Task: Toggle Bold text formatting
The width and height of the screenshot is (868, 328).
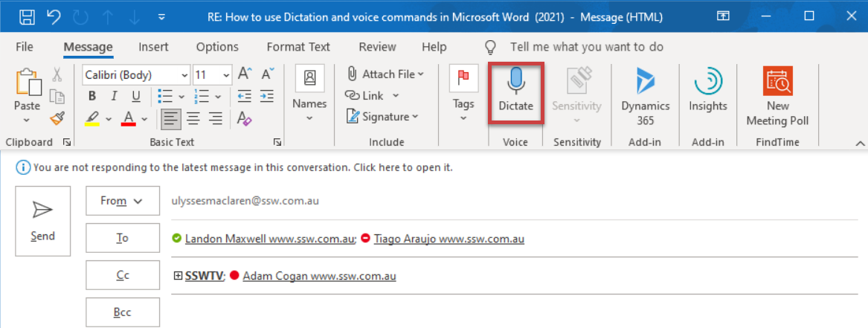Action: pos(92,96)
